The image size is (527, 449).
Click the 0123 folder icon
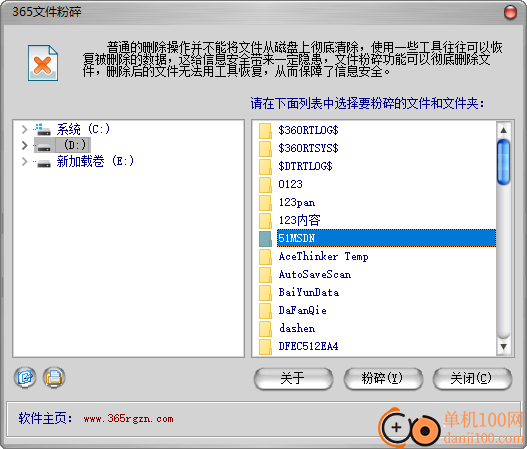[x=266, y=184]
